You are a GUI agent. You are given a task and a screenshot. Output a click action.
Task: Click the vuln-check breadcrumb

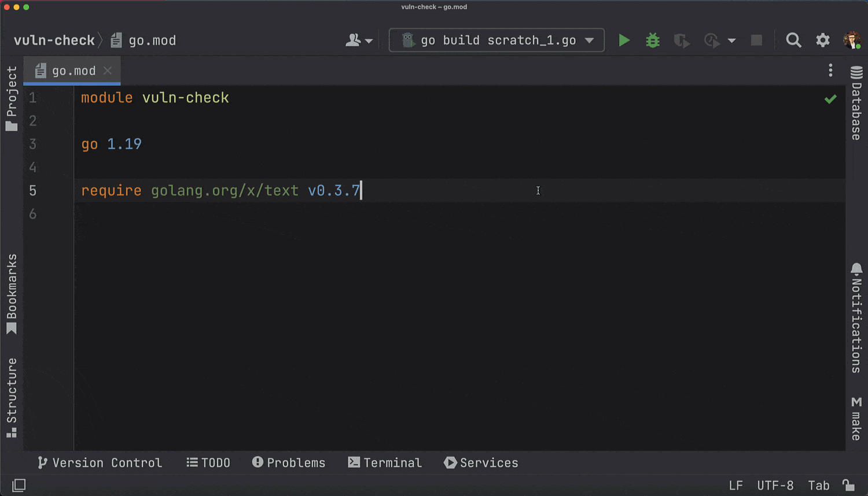coord(54,40)
